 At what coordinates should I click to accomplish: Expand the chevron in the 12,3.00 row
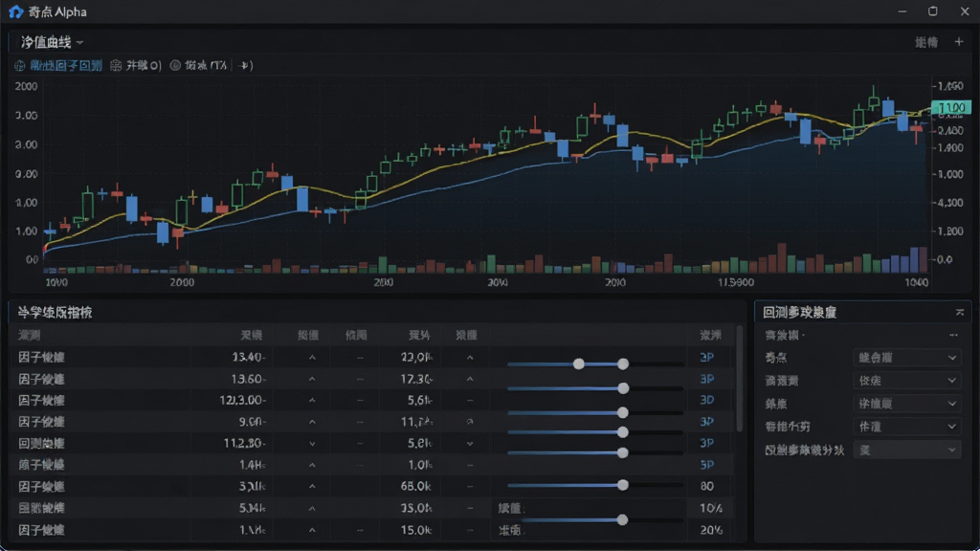click(x=312, y=401)
